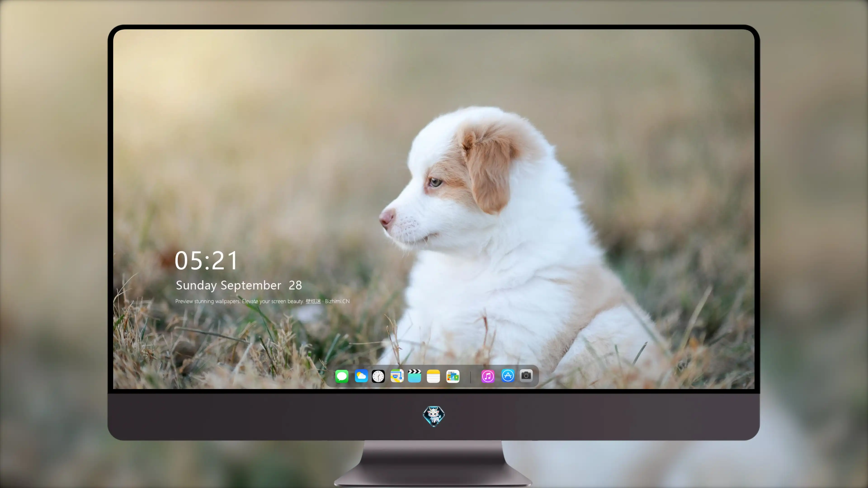The width and height of the screenshot is (868, 488).
Task: Launch the iTunes music app icon
Action: click(488, 376)
